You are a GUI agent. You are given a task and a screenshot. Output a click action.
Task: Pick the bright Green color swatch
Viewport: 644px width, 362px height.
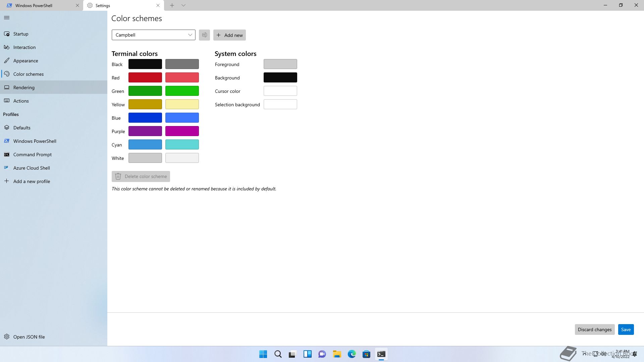(182, 91)
